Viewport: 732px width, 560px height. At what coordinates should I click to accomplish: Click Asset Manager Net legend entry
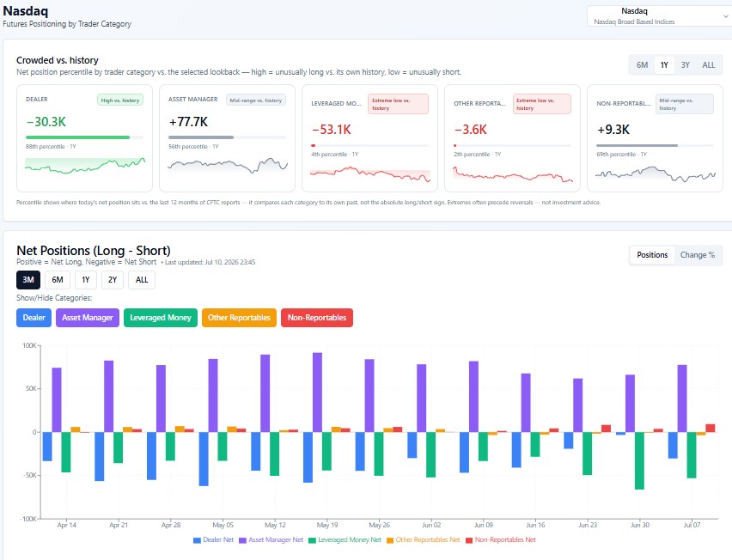coord(271,540)
